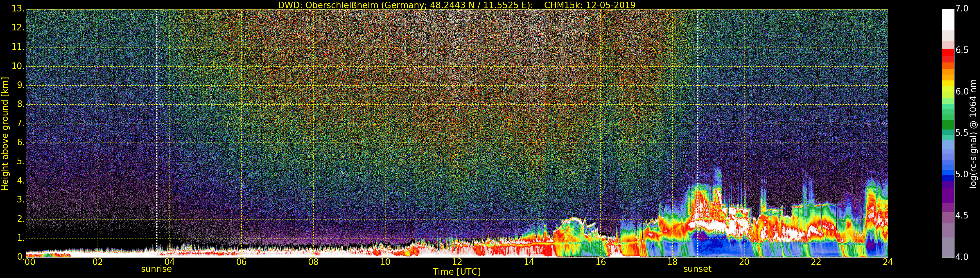Viewport: 980px width, 278px height.
Task: Click the time axis tick label '04'
Action: [x=170, y=262]
